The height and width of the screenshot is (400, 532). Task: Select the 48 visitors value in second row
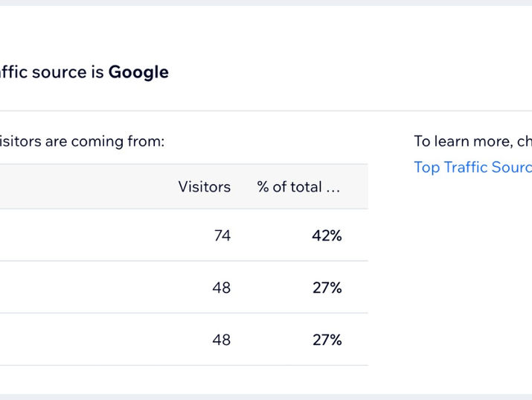[222, 288]
